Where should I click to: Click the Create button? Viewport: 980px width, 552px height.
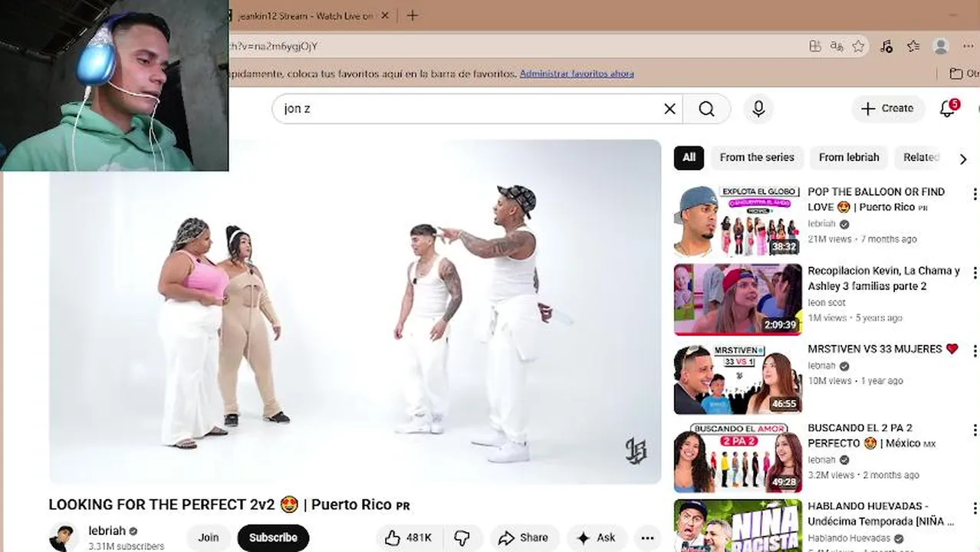pyautogui.click(x=887, y=108)
